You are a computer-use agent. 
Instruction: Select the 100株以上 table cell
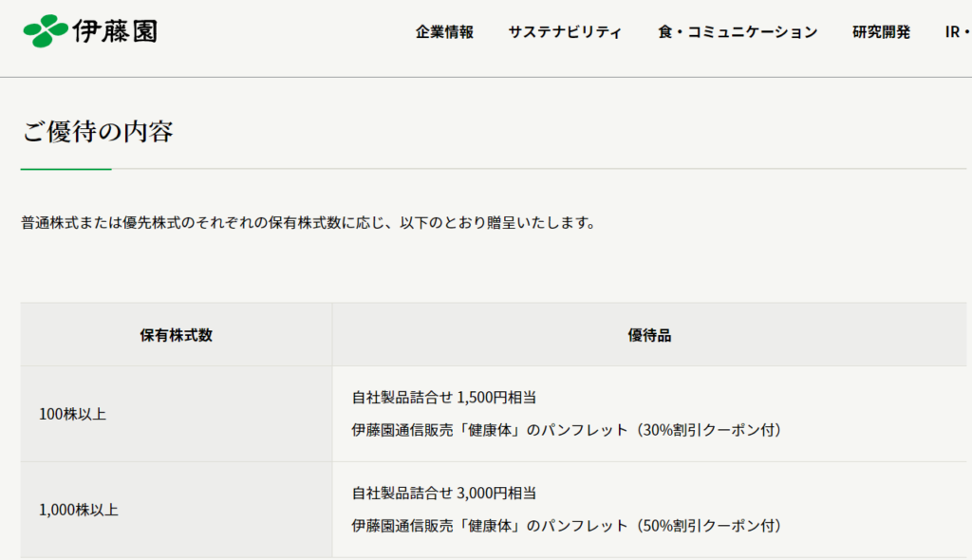tap(72, 414)
